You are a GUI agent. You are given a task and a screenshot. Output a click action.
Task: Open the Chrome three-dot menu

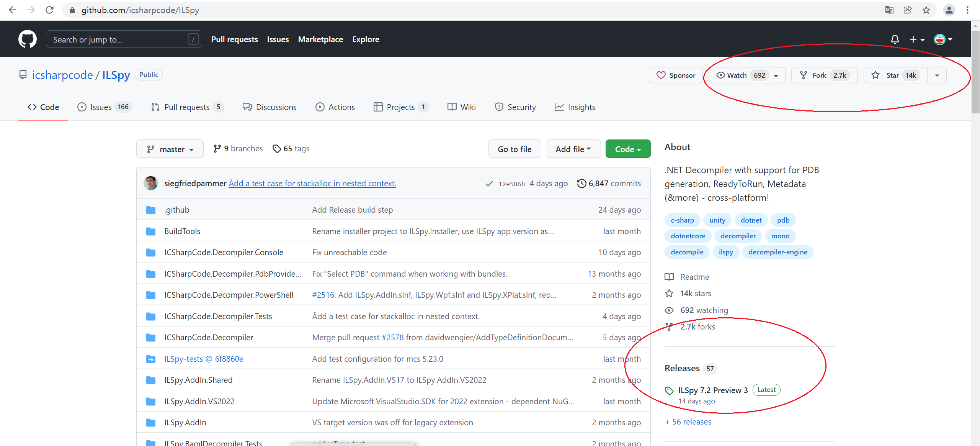967,10
